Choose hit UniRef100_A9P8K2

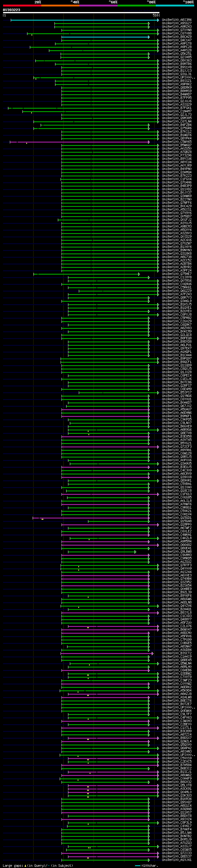click(177, 84)
